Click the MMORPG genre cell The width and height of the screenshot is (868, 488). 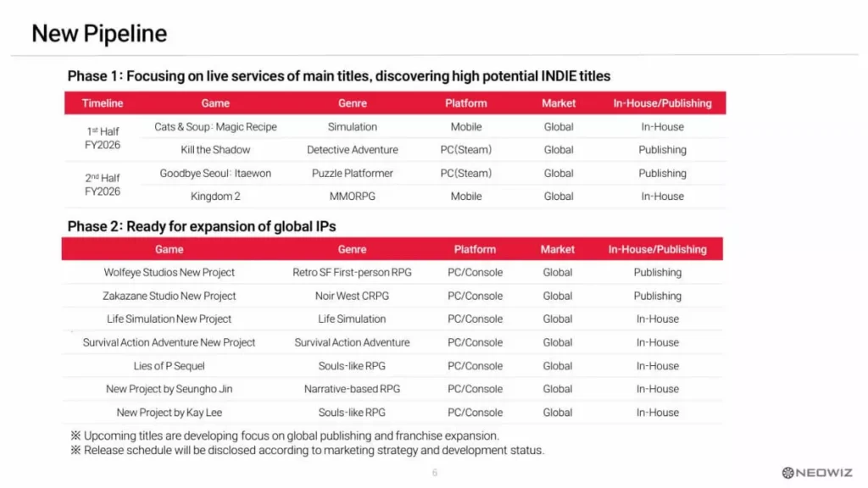353,197
